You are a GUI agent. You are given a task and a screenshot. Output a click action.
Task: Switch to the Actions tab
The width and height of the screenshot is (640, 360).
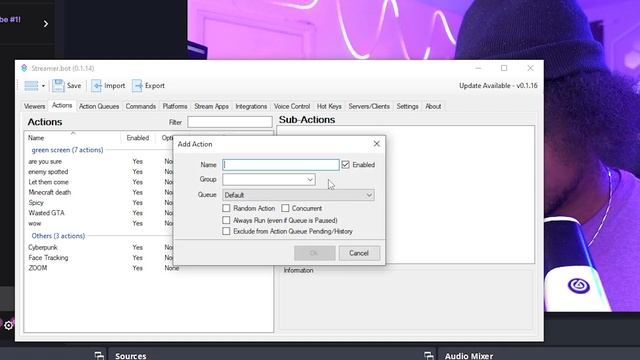click(x=62, y=105)
